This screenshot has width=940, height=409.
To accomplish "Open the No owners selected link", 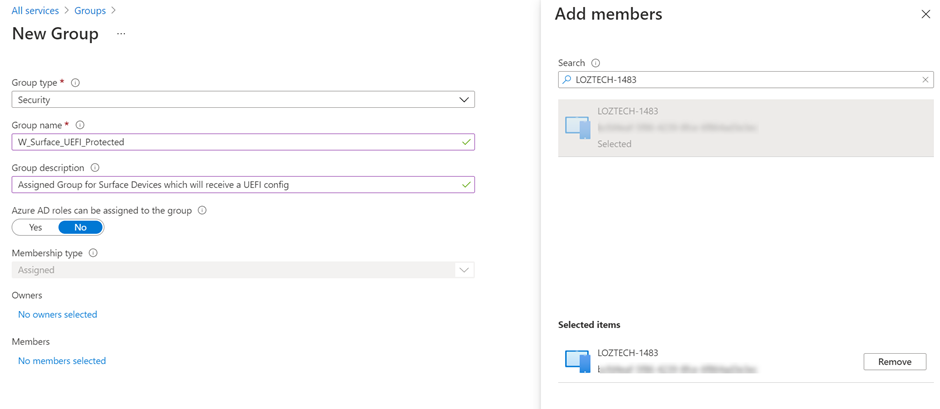I will point(58,315).
